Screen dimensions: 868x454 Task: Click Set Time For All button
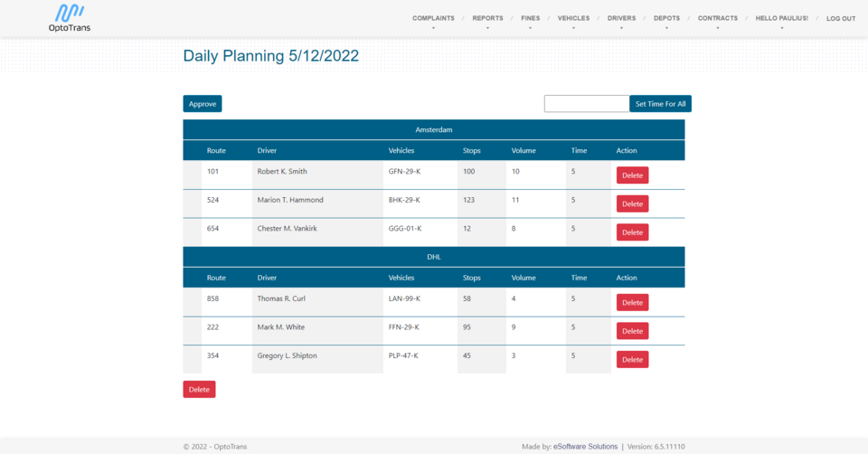660,104
